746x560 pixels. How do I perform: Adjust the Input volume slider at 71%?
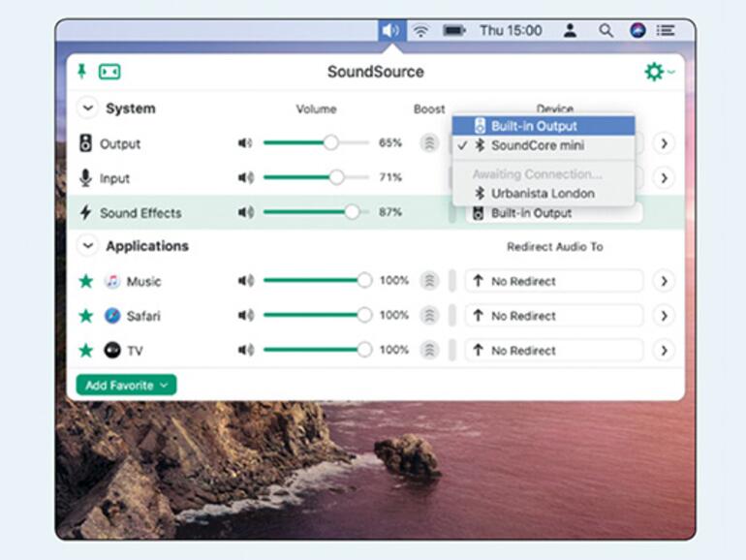pos(317,177)
